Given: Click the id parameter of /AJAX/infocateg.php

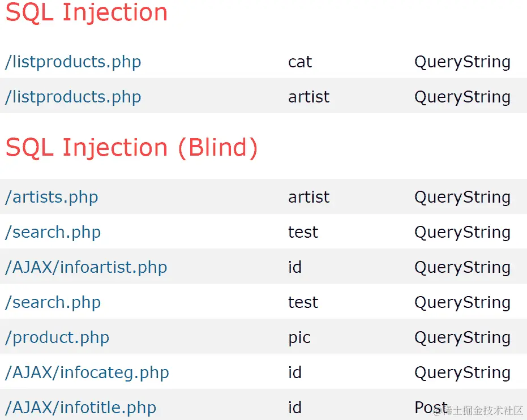Looking at the screenshot, I should tap(295, 372).
